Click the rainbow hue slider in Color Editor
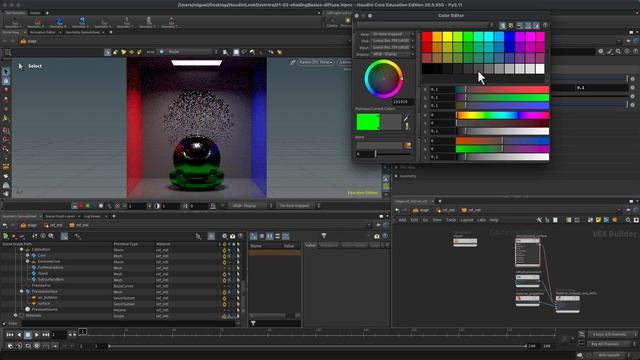Viewport: 640px width, 360px height. tap(502, 115)
